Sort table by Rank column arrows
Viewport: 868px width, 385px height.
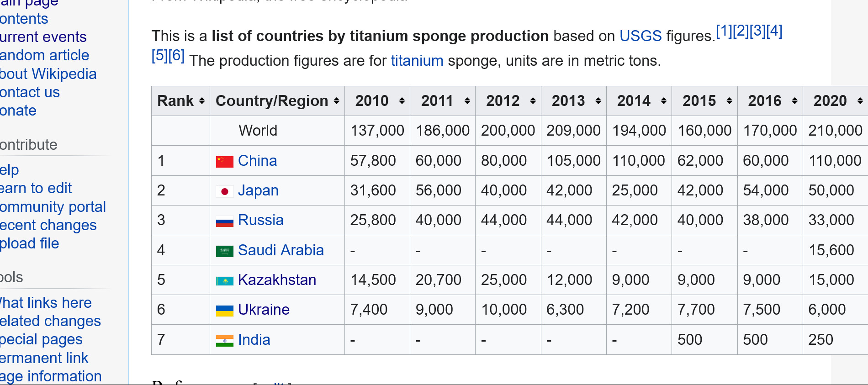point(202,101)
